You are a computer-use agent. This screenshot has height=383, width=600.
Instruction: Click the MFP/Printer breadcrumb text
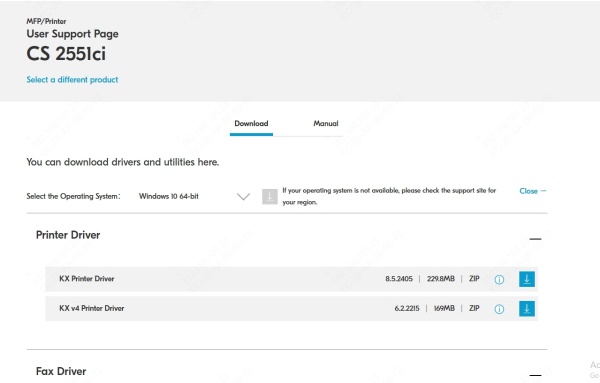(46, 21)
